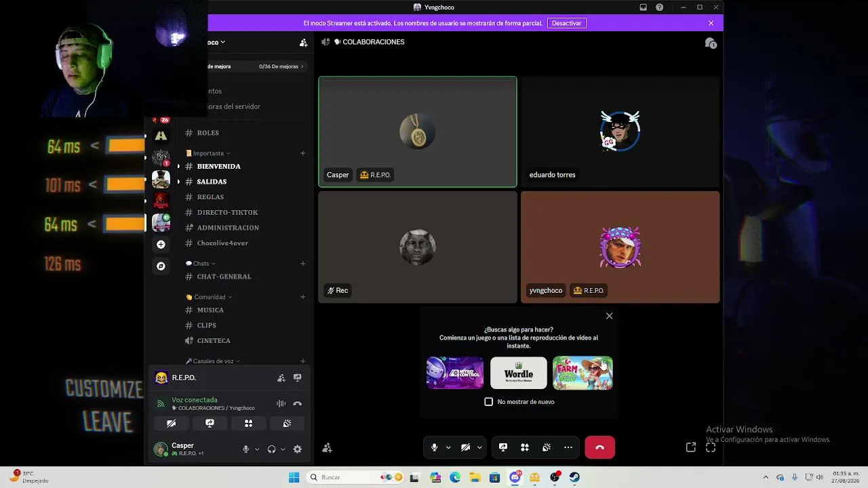Open microphone options arrow in call bar
This screenshot has width=868, height=488.
coord(448,447)
